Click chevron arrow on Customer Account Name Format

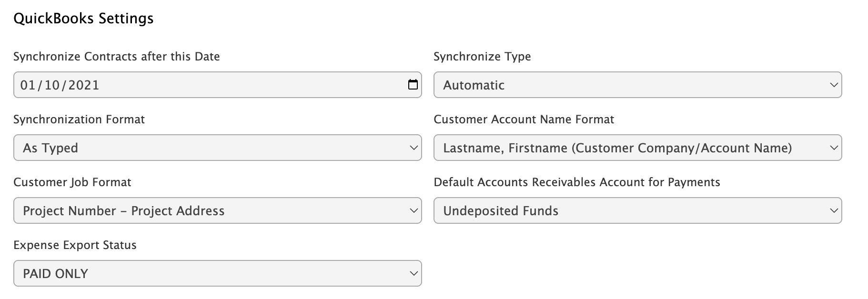(834, 148)
